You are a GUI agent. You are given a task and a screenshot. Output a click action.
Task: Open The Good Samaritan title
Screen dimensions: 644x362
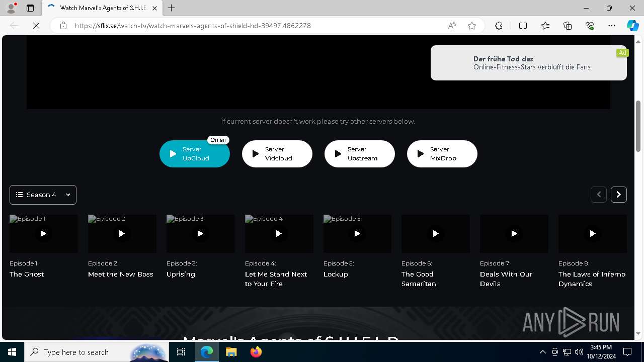[419, 279]
